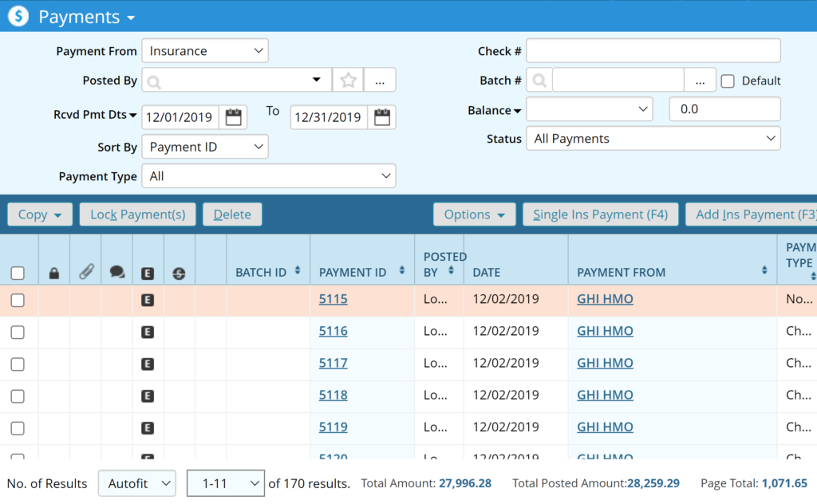Click the star favorite icon beside Posted By
The width and height of the screenshot is (817, 504).
click(348, 80)
